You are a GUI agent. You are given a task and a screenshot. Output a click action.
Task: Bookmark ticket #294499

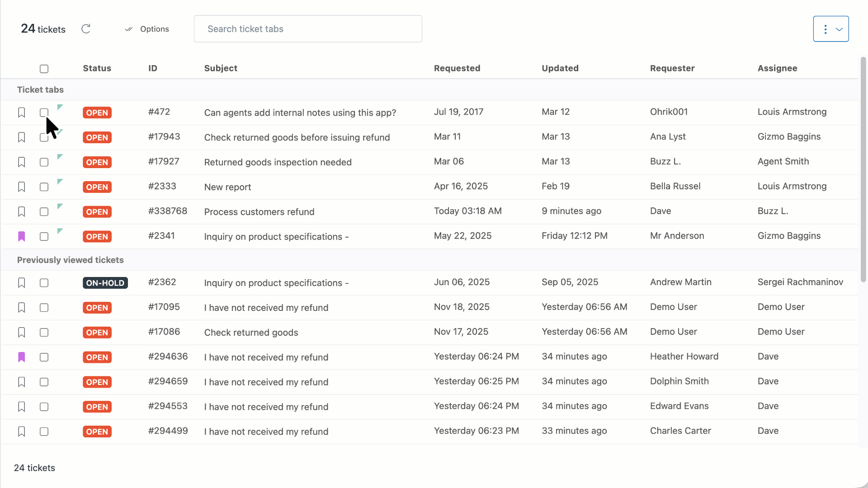(21, 432)
